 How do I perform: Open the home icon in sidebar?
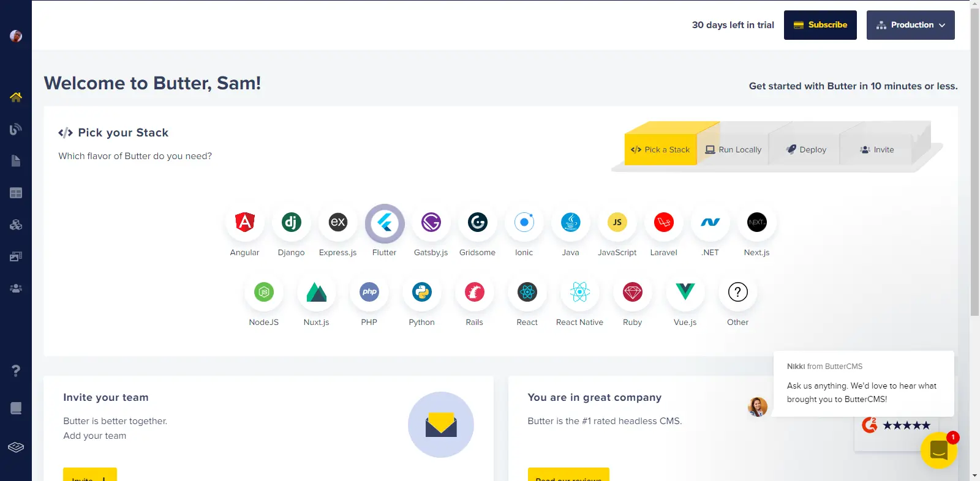(x=16, y=97)
